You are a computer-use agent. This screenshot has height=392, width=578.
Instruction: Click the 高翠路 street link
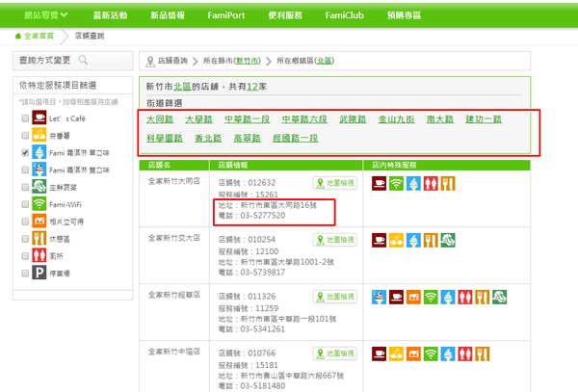coord(248,138)
